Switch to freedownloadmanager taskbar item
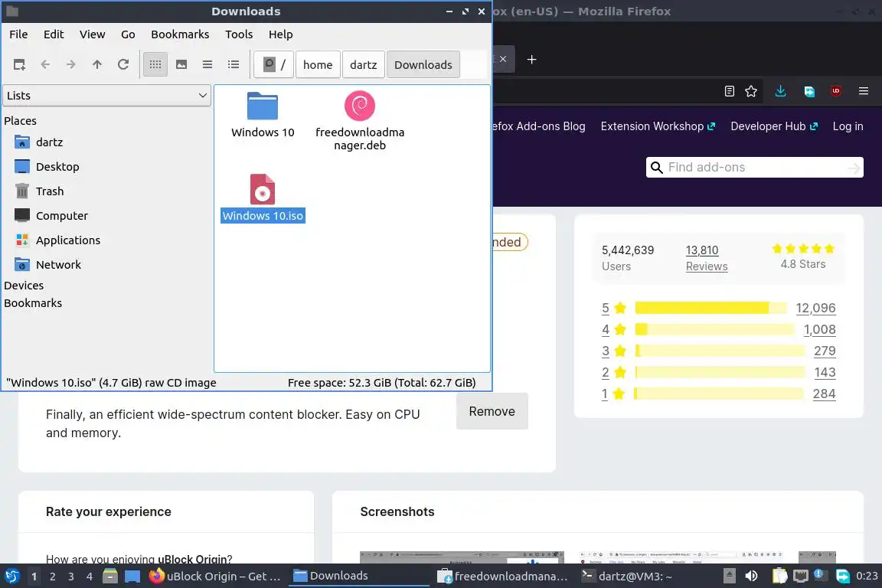Image resolution: width=882 pixels, height=588 pixels. pos(504,577)
